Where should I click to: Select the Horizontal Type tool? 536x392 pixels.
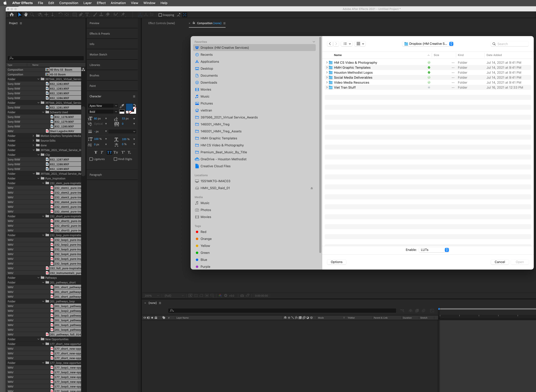pyautogui.click(x=87, y=15)
